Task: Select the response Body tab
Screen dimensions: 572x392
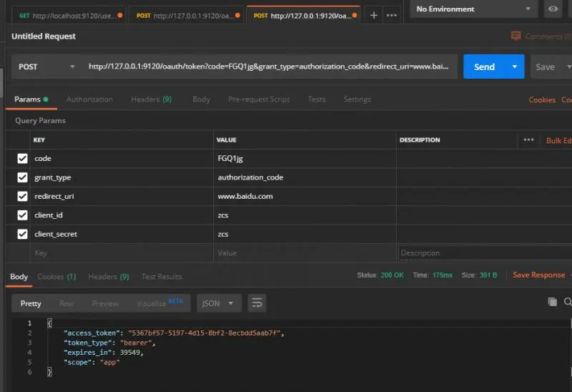Action: pyautogui.click(x=19, y=277)
